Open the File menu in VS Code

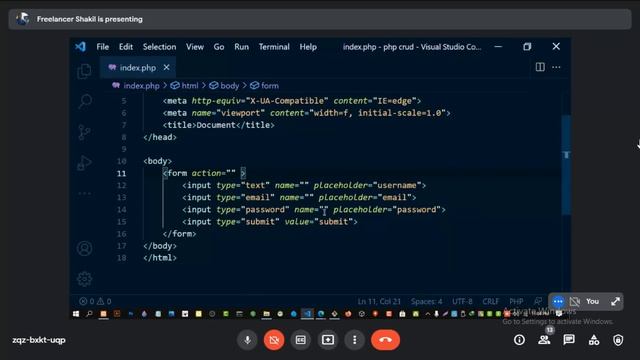tap(102, 47)
